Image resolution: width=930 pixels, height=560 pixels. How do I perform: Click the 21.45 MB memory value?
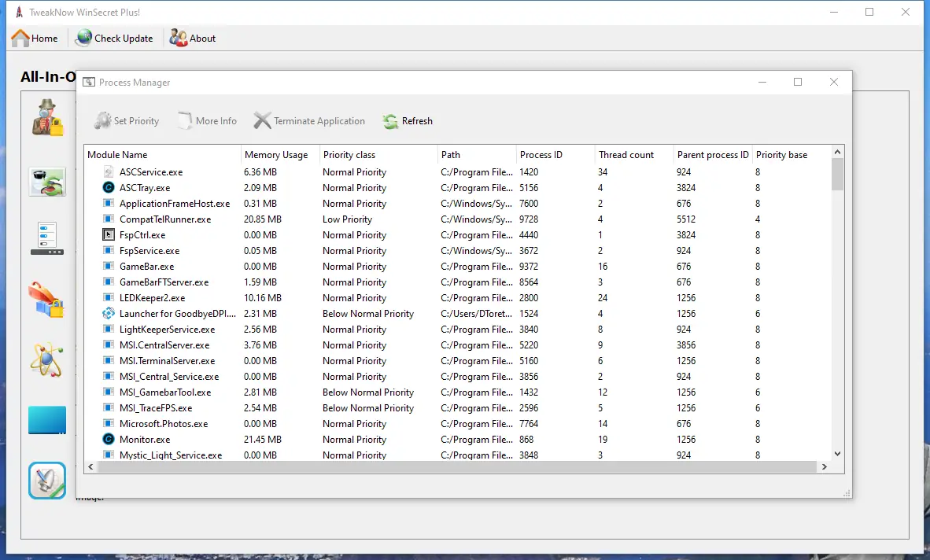(262, 440)
